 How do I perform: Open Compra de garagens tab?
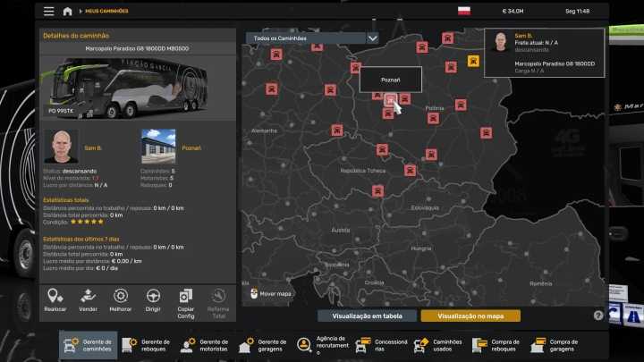pyautogui.click(x=555, y=345)
